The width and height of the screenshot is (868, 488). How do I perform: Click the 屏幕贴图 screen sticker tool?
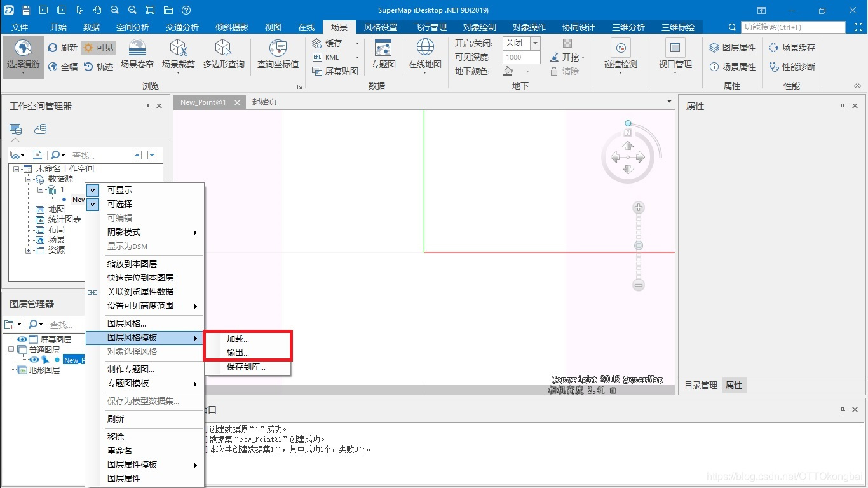[336, 71]
